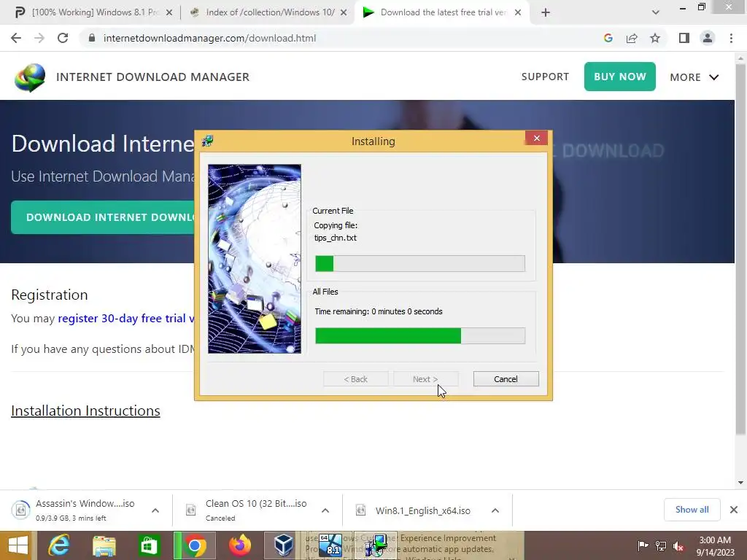Close the downloads shelf
747x560 pixels.
(x=734, y=510)
